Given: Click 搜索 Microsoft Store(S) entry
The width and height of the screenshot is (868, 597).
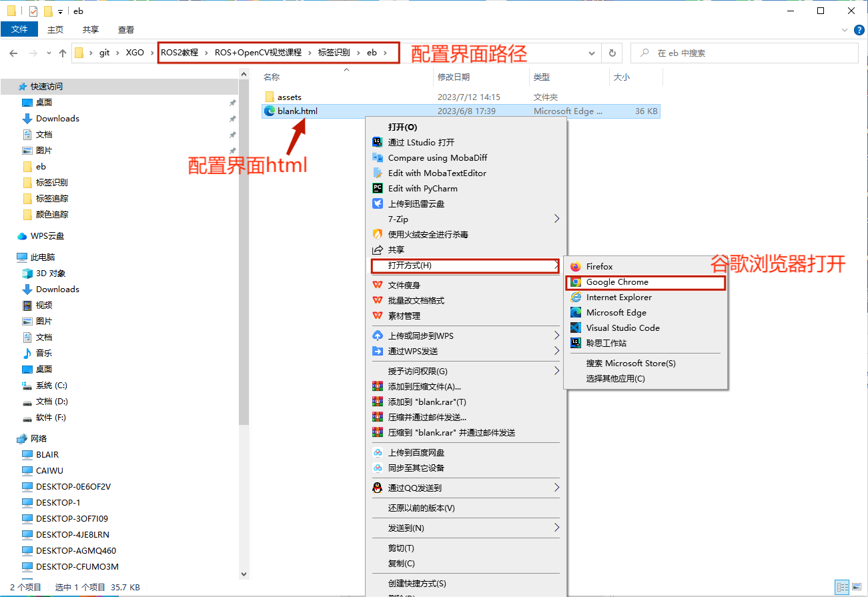Looking at the screenshot, I should 645,364.
